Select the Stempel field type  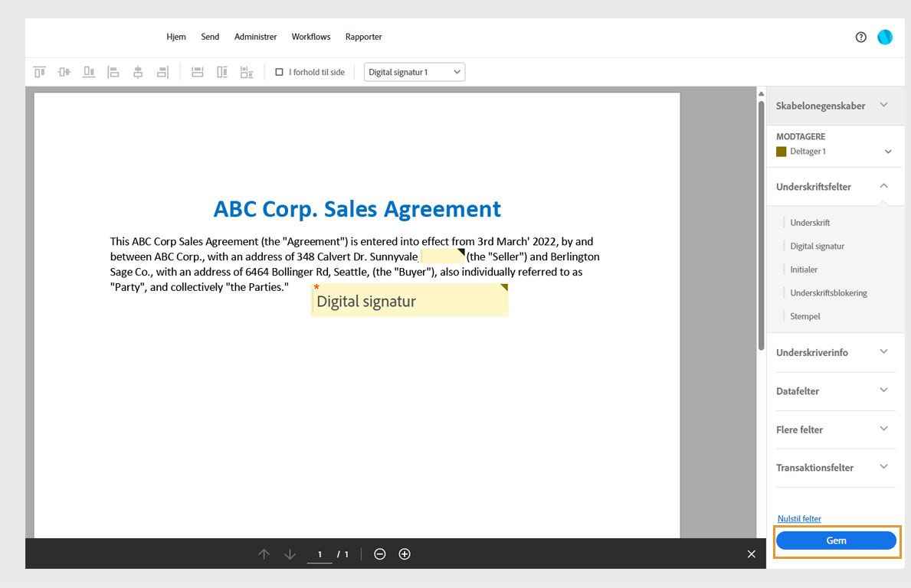tap(804, 316)
